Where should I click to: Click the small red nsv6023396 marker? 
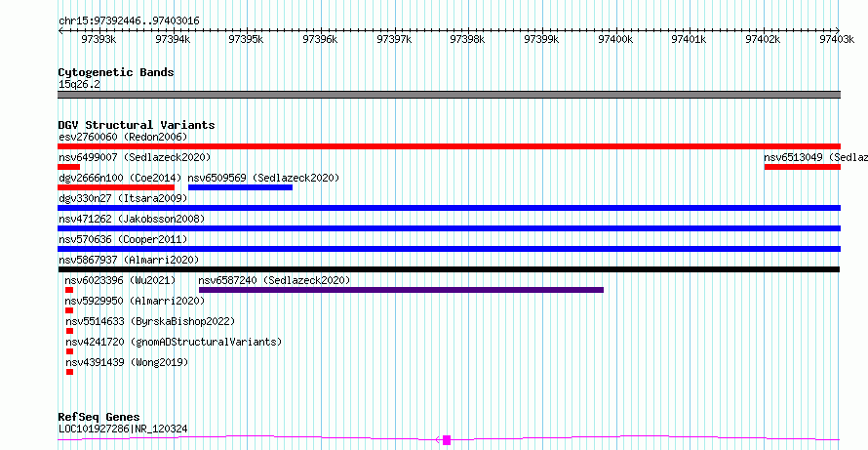pos(69,290)
